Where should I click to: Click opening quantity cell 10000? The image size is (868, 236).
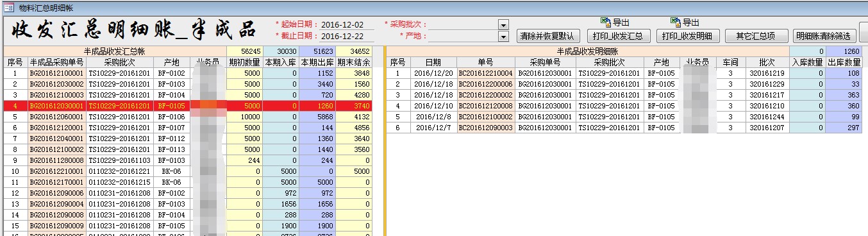244,117
